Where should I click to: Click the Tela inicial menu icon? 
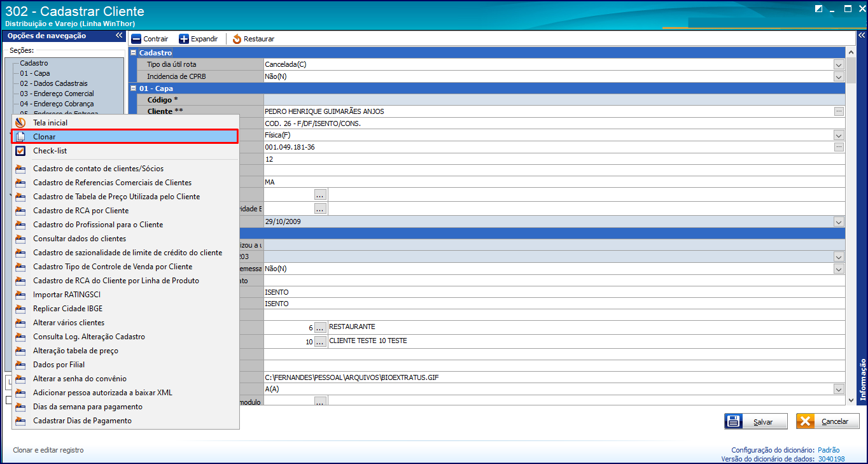coord(20,123)
